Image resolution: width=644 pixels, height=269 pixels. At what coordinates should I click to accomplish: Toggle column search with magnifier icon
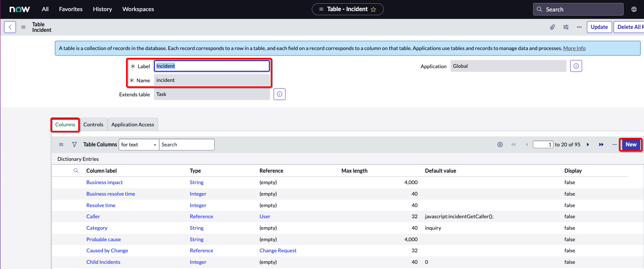[76, 171]
